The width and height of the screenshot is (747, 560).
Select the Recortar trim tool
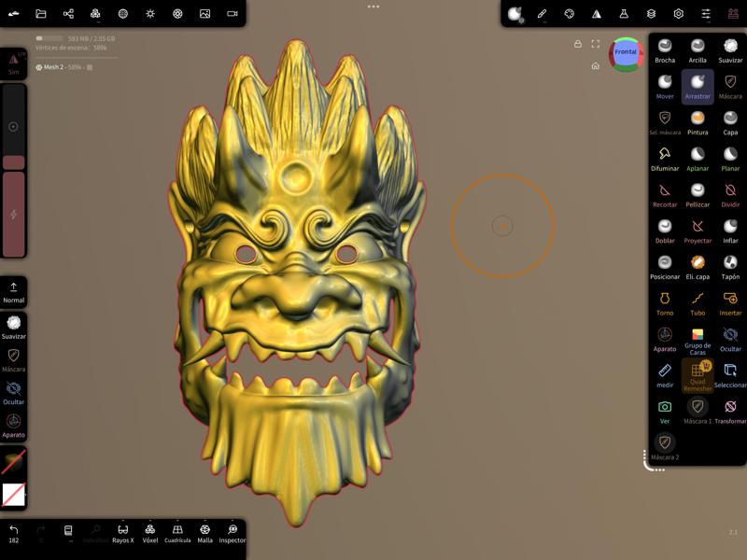click(x=665, y=196)
